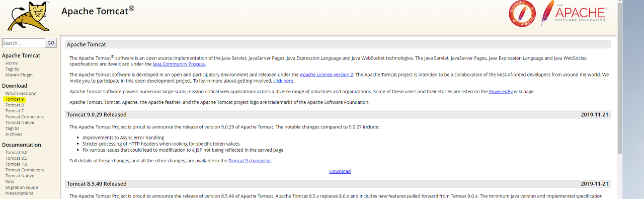Follow the 'click here' getting involved link
644x199 pixels.
coord(283,81)
